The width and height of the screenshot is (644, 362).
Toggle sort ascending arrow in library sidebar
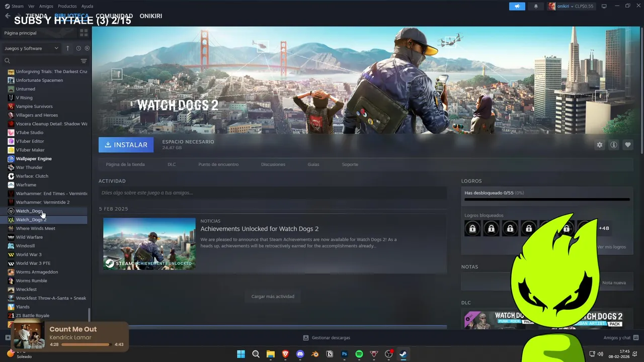point(68,48)
